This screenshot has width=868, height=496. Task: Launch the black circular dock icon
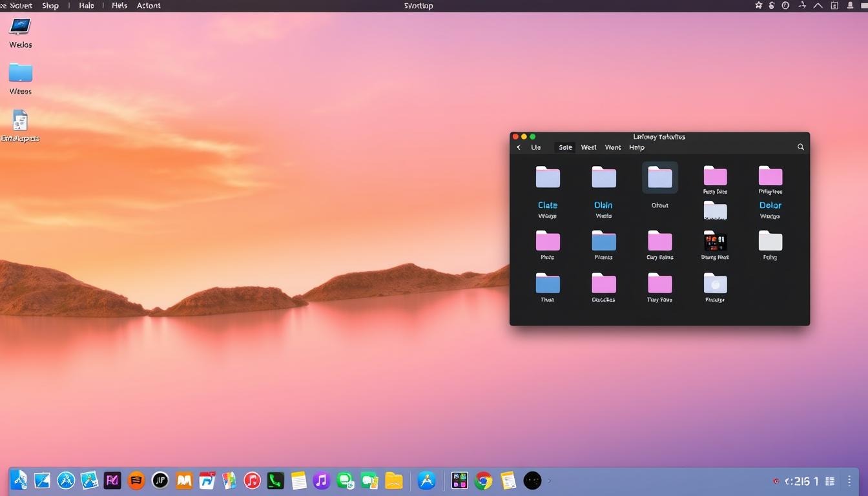tap(532, 480)
